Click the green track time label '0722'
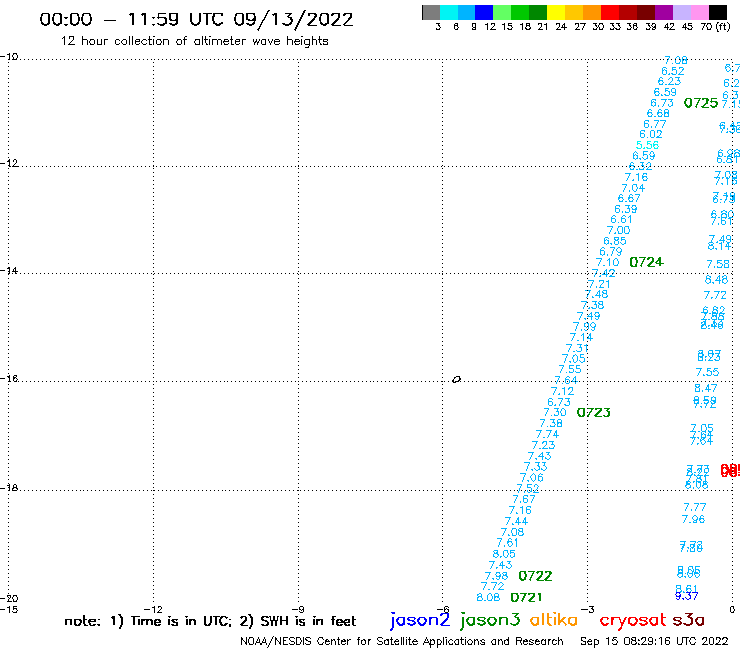 point(535,576)
